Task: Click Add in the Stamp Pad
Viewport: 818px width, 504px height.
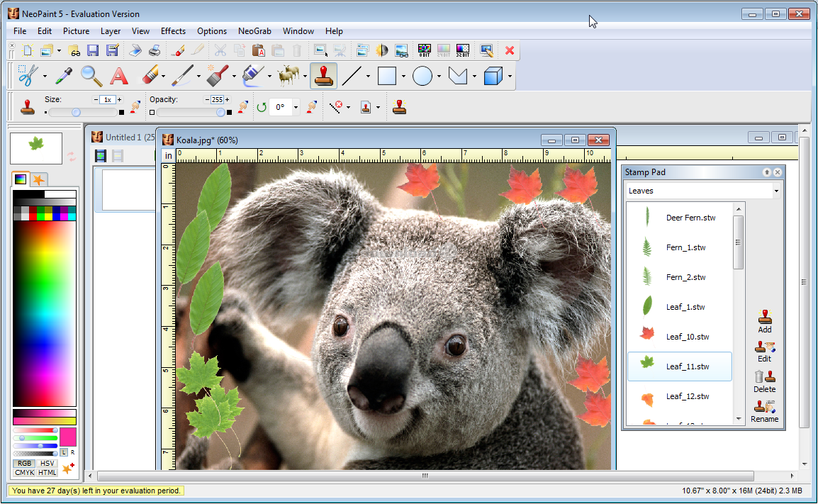Action: coord(765,321)
